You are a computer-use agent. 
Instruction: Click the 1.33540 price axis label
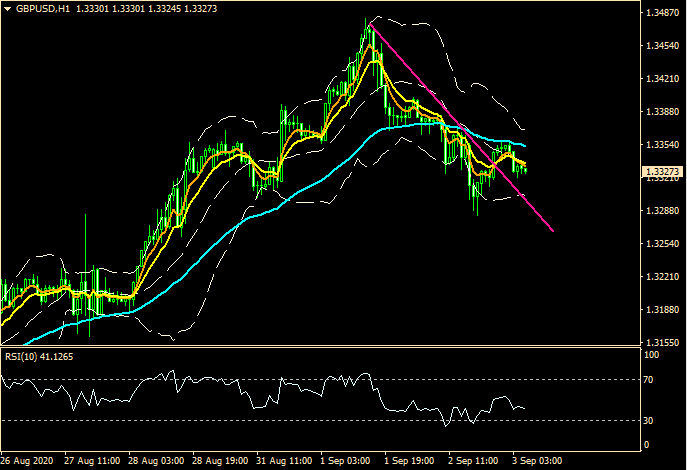point(661,146)
